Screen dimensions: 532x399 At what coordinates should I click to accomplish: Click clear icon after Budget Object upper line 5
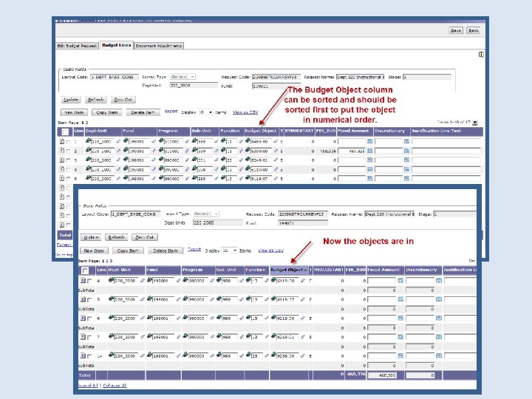pyautogui.click(x=276, y=179)
